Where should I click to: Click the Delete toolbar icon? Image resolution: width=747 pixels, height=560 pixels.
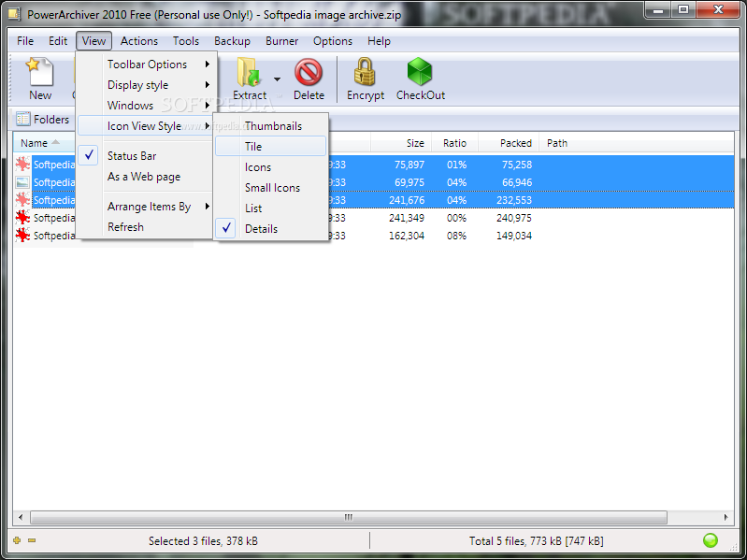pos(309,72)
